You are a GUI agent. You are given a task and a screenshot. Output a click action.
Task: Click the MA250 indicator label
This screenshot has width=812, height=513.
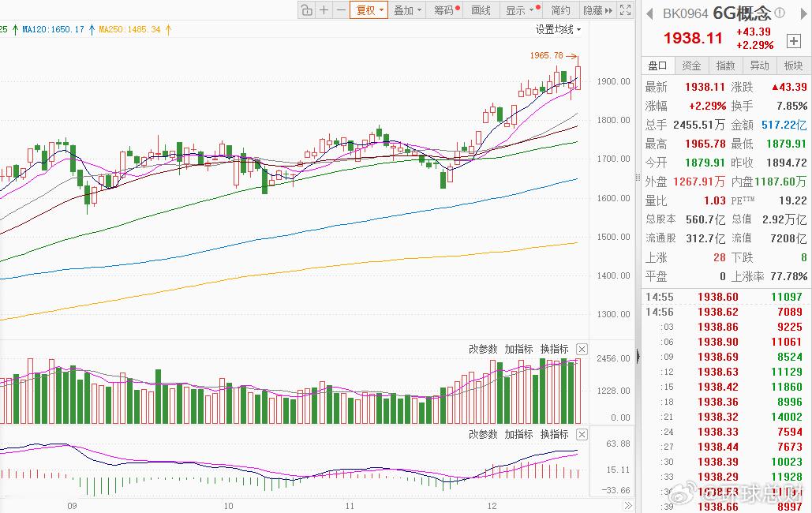[130, 29]
